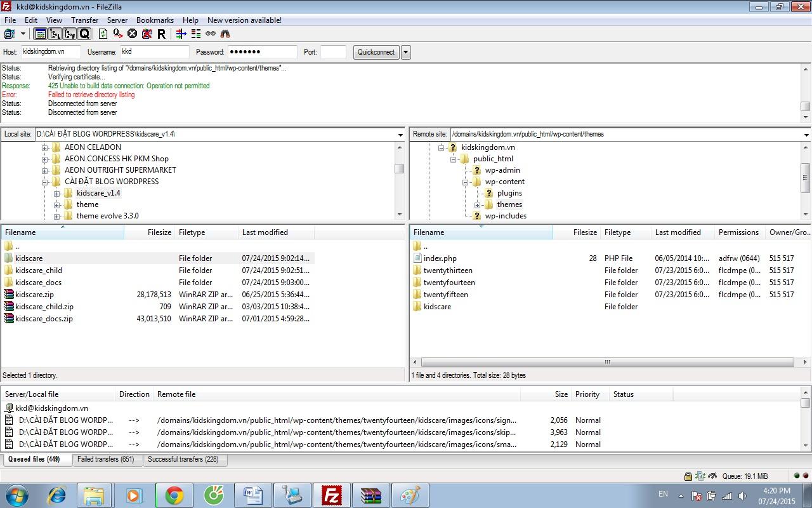Toggle synchronized browsing

(x=211, y=34)
